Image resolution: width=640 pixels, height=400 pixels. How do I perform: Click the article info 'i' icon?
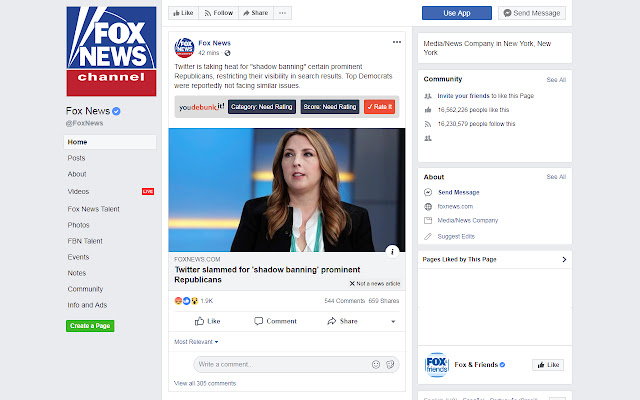click(392, 251)
